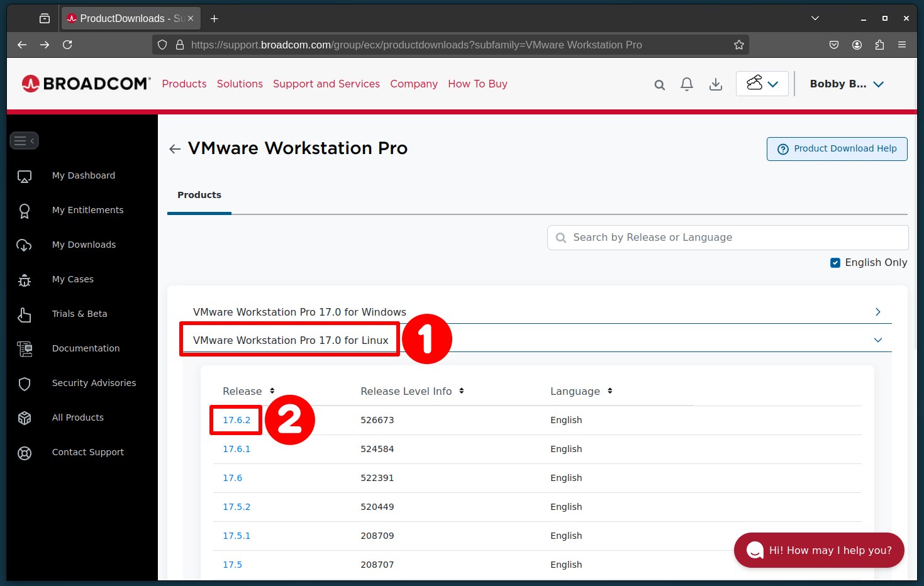Reload the page
This screenshot has width=924, height=586.
[67, 45]
